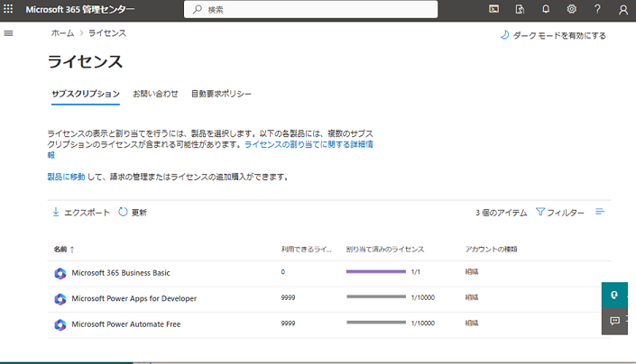Click Power Apps for Developer usage bar
This screenshot has height=364, width=636.
click(376, 296)
